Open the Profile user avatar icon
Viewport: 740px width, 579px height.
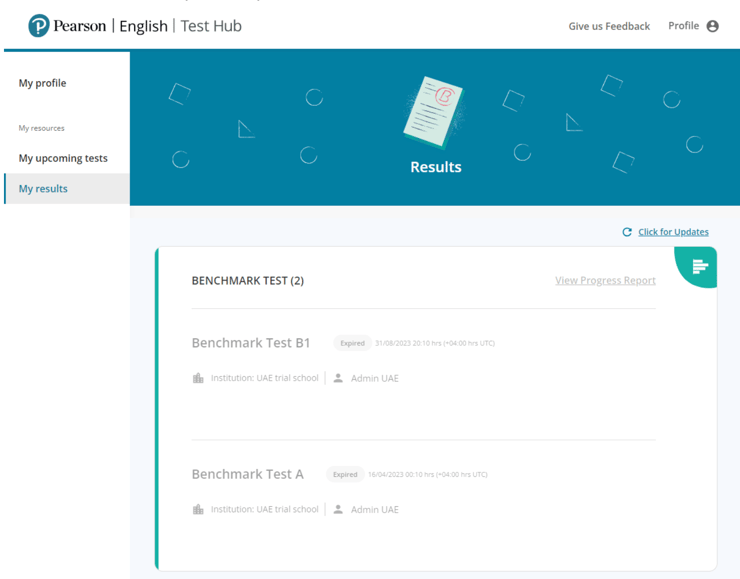[x=712, y=26]
